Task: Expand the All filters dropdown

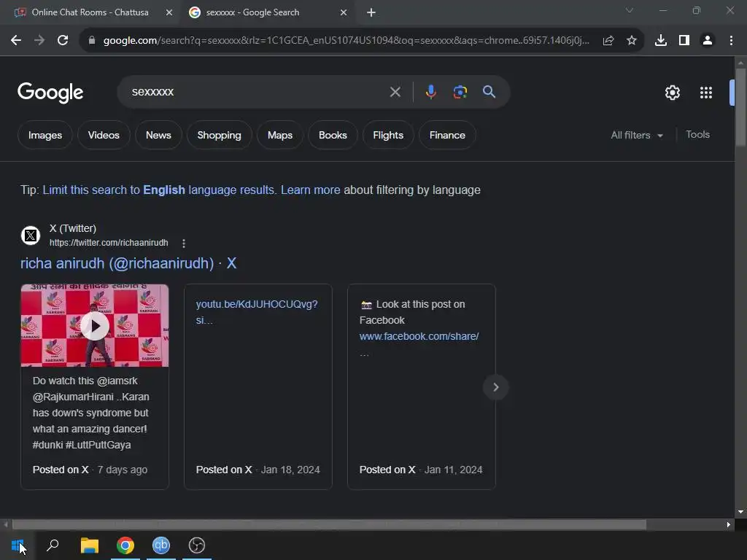Action: [x=637, y=135]
